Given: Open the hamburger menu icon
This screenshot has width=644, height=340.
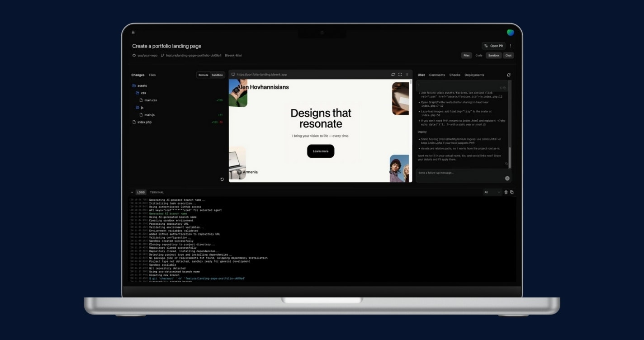Looking at the screenshot, I should (133, 32).
